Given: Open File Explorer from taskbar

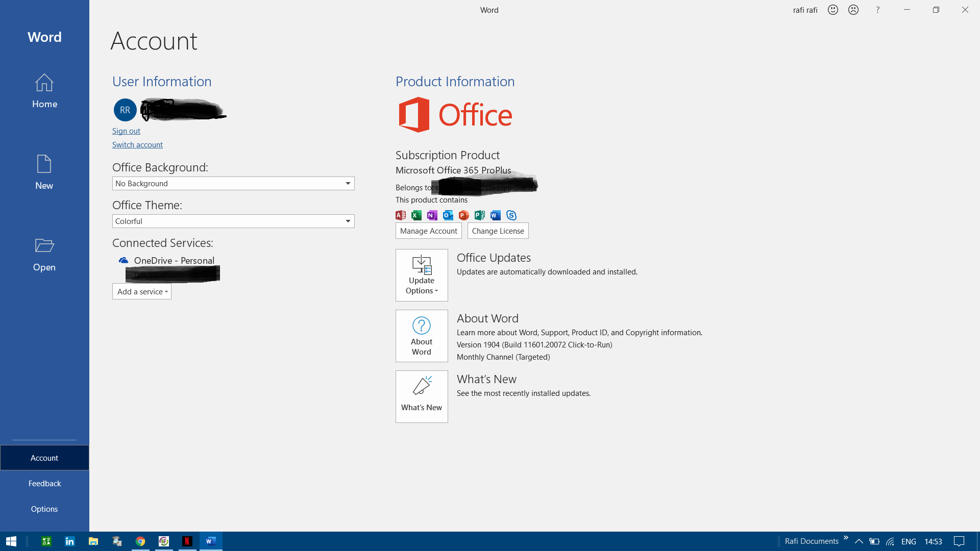Looking at the screenshot, I should (93, 541).
